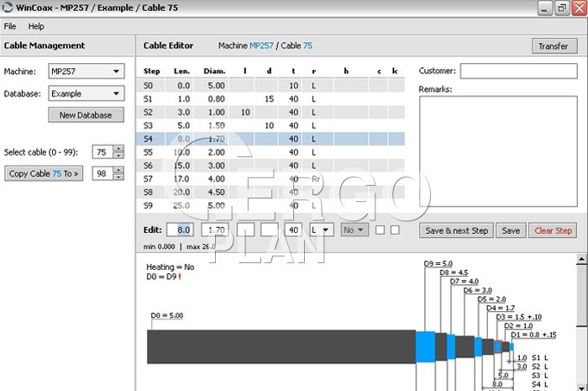The height and width of the screenshot is (391, 588).
Task: Click the Copy Cable 75 To button
Action: pyautogui.click(x=44, y=174)
